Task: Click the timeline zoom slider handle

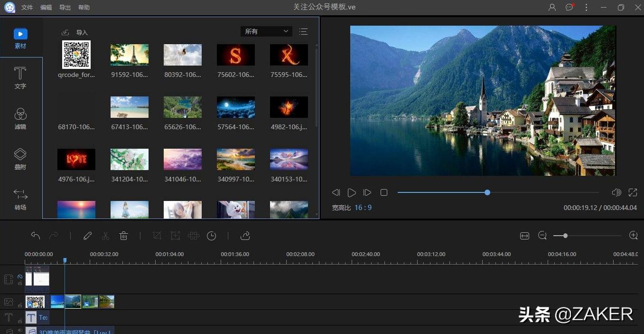Action: click(565, 236)
